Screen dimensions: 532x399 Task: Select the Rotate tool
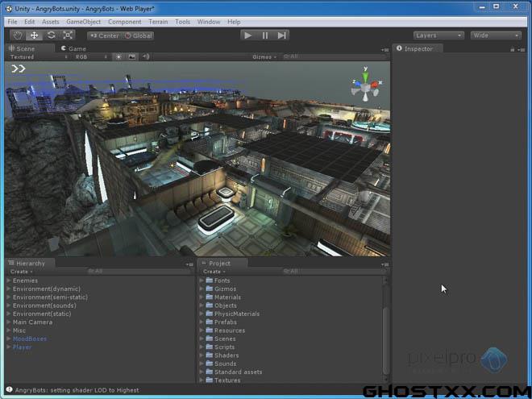[x=52, y=35]
